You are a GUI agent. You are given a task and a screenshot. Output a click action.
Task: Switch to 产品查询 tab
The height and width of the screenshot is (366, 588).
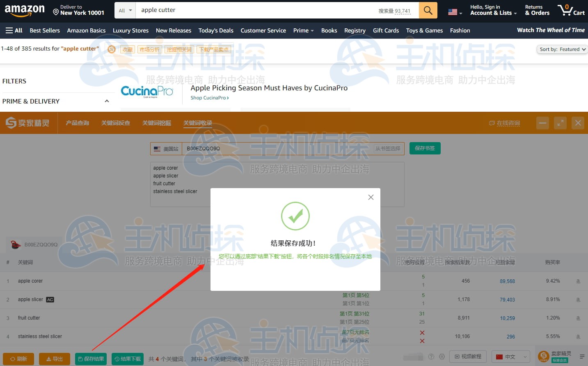pyautogui.click(x=78, y=123)
